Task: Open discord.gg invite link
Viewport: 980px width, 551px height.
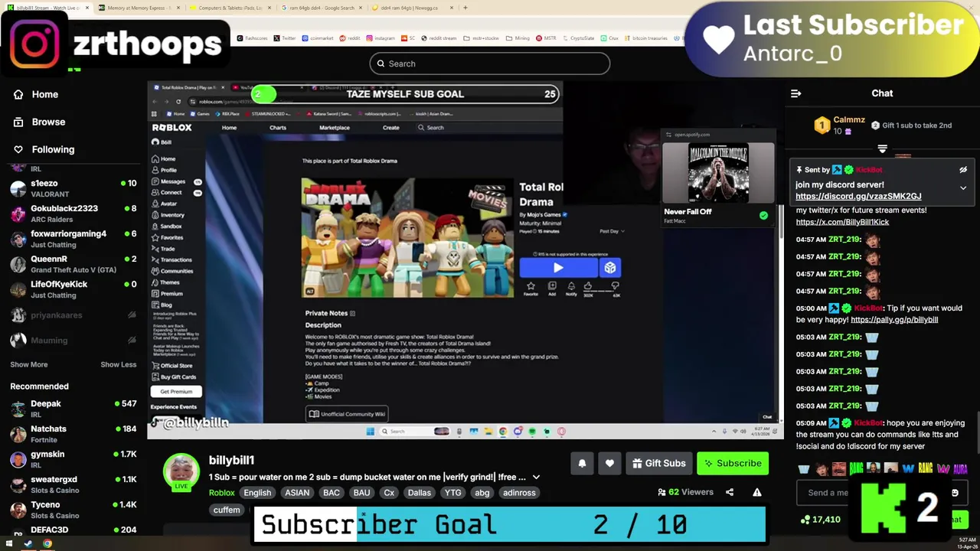Action: pyautogui.click(x=858, y=196)
